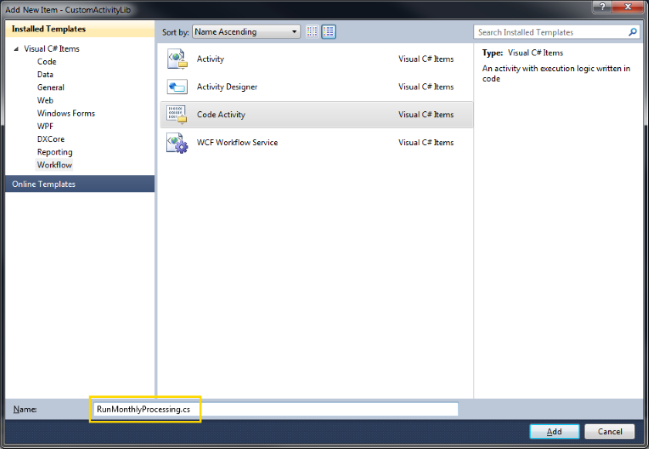Focus the Name input field
649x449 pixels.
(x=275, y=409)
